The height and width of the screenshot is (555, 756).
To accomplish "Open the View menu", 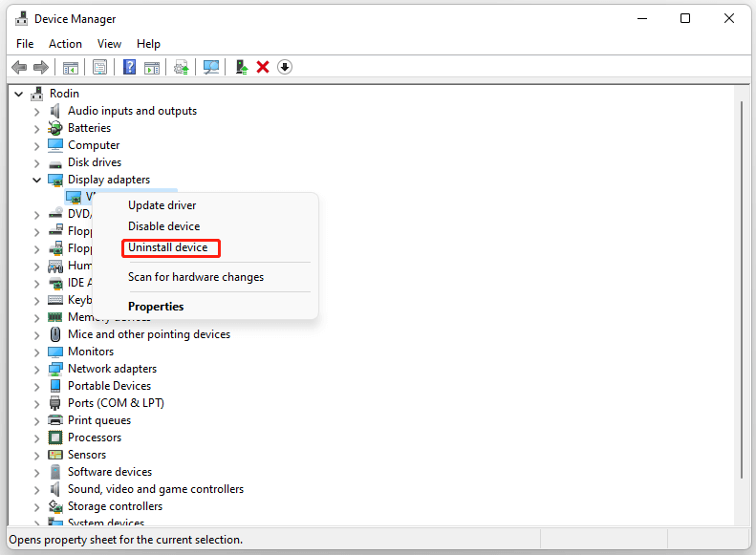I will tap(109, 44).
